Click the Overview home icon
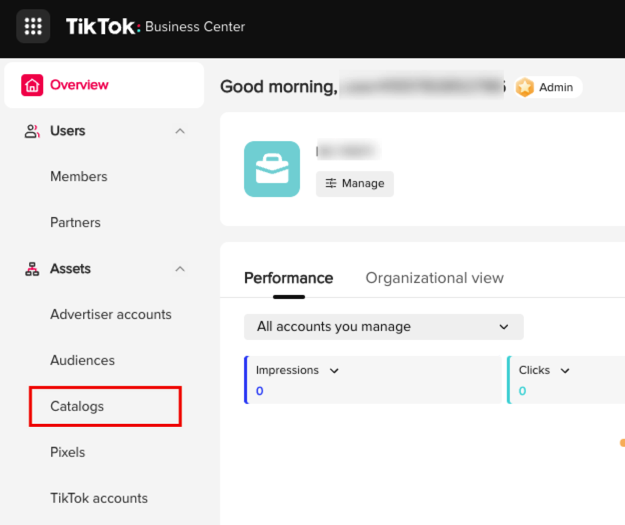Screen dimensions: 625x525 click(33, 85)
